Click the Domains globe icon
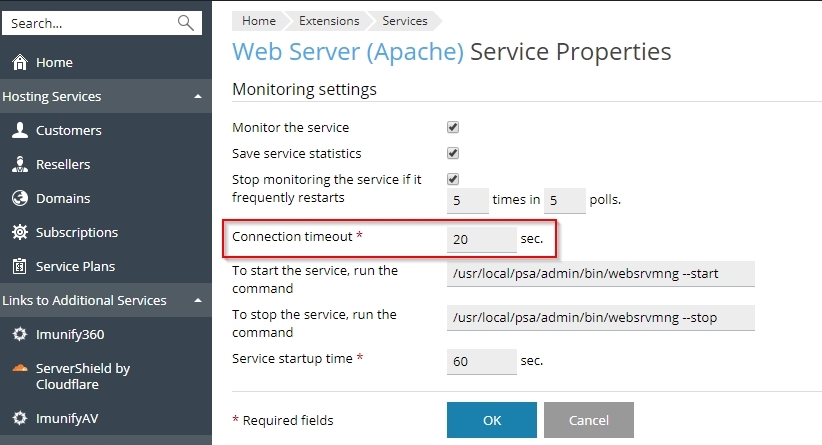Screen dimensions: 822x445 (x=19, y=198)
